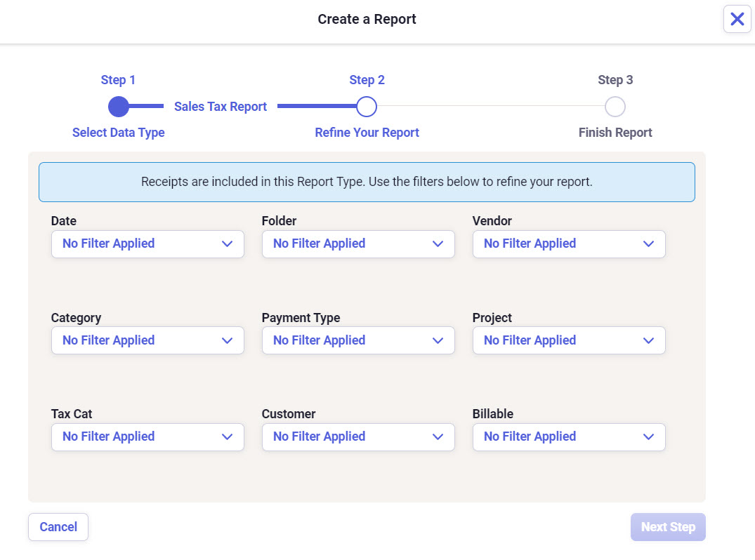
Task: Click the Select Data Type step label
Action: (x=118, y=132)
